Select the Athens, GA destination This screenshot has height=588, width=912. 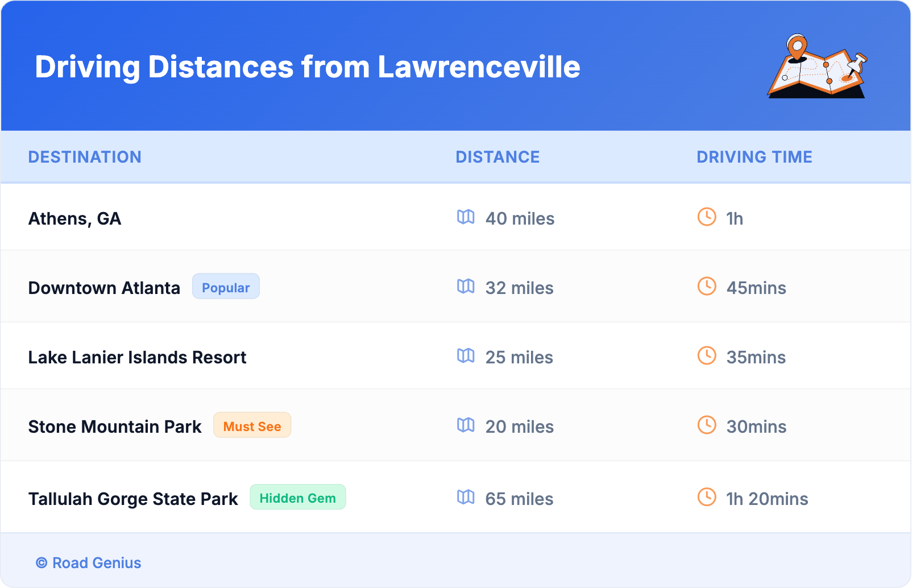(x=75, y=219)
